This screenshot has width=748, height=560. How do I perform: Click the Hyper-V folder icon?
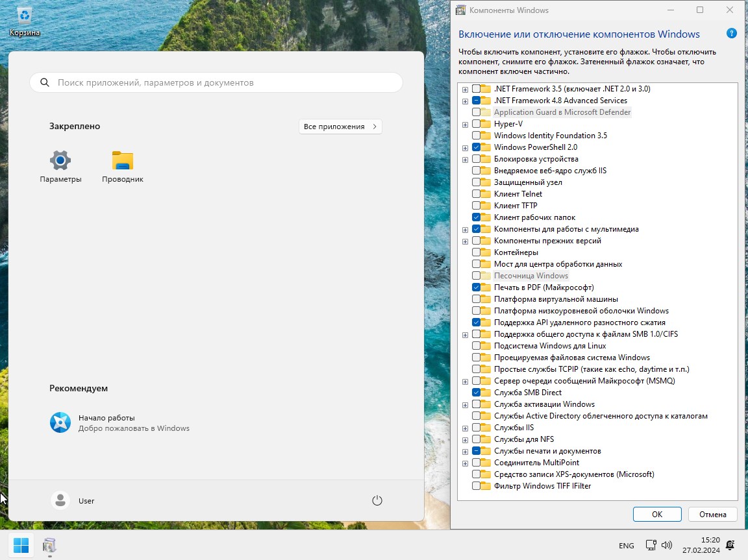coord(486,124)
